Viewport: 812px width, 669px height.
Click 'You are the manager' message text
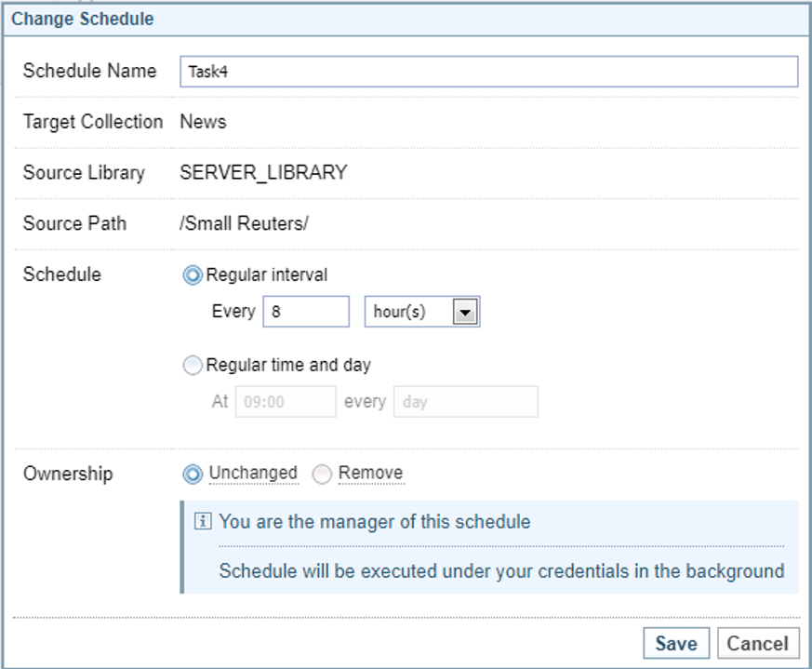(375, 522)
